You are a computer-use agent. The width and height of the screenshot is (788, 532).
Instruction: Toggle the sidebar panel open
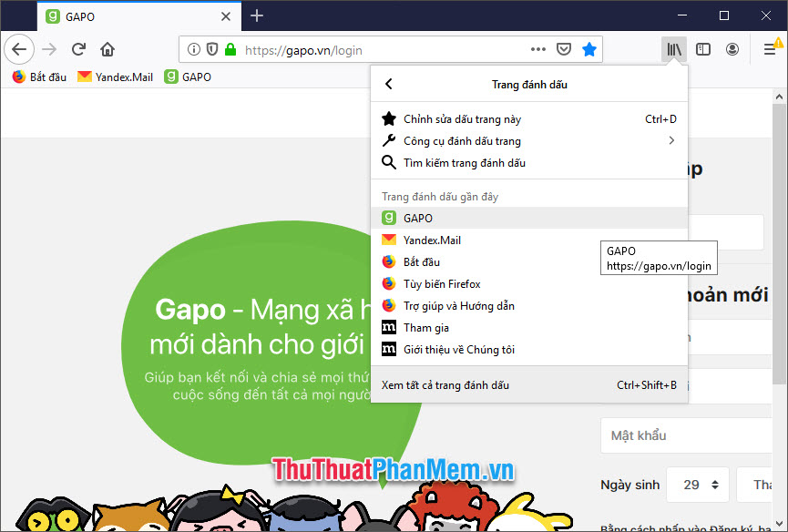click(702, 49)
